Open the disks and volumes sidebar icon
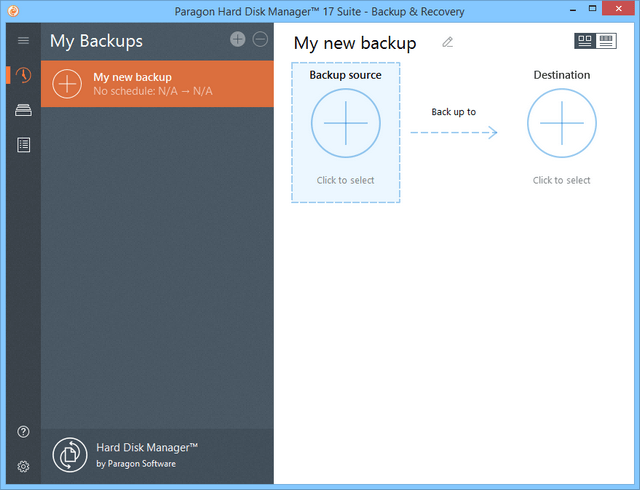Screen dimensions: 640x490 [x=23, y=110]
